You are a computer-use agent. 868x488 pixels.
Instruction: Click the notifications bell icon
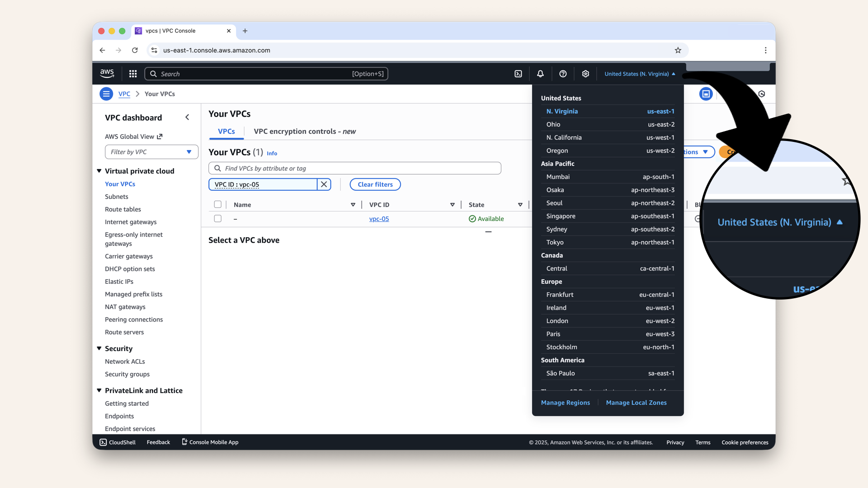click(x=540, y=73)
